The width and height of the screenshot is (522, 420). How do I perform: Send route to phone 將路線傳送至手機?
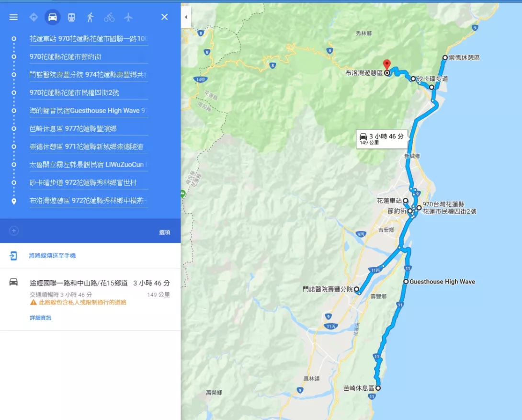pos(52,256)
